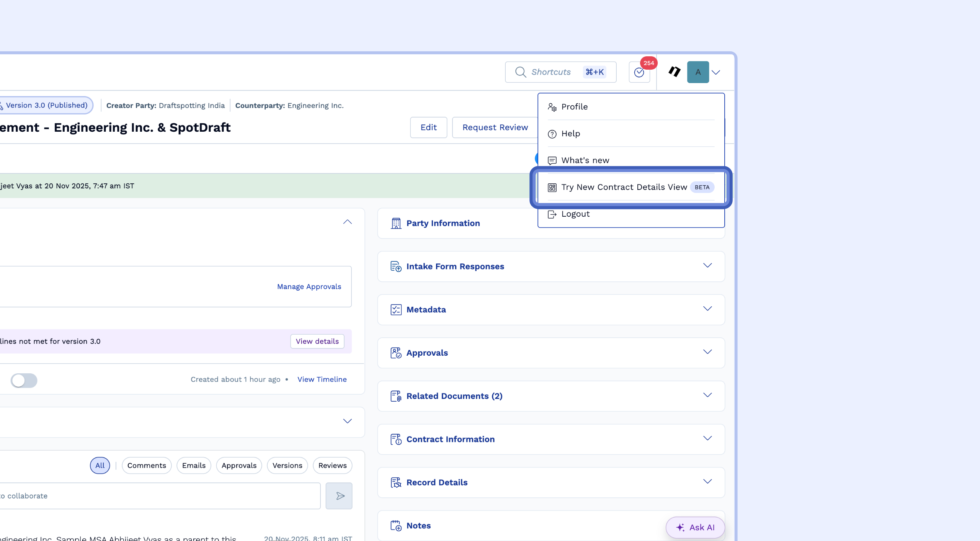Click the Ask AI button
The image size is (980, 541).
(695, 527)
